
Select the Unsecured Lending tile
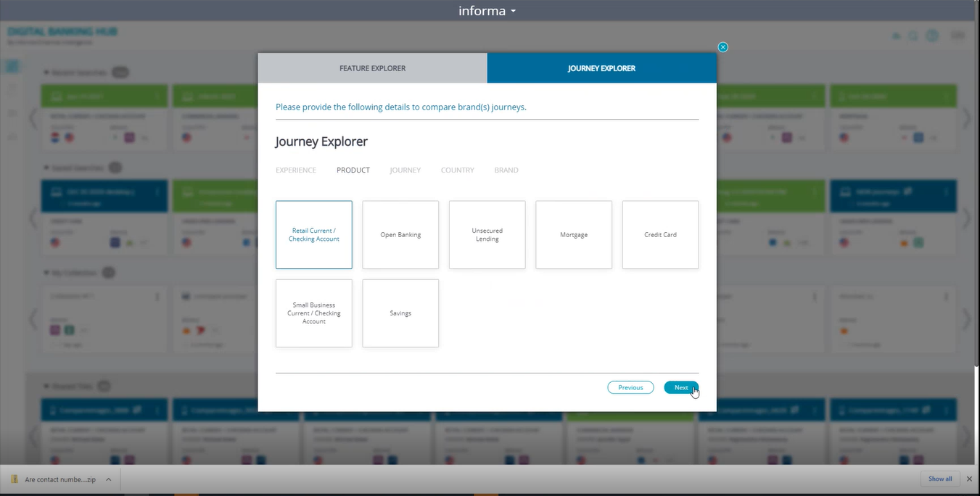point(487,235)
